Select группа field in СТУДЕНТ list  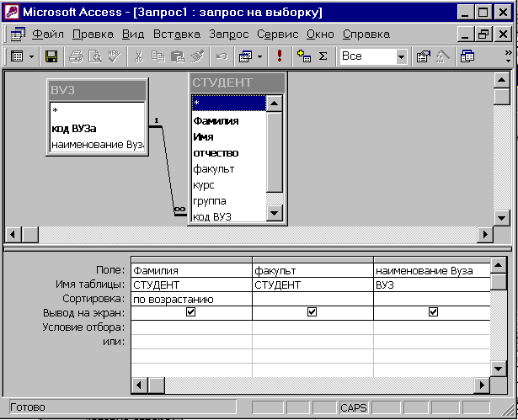point(228,201)
